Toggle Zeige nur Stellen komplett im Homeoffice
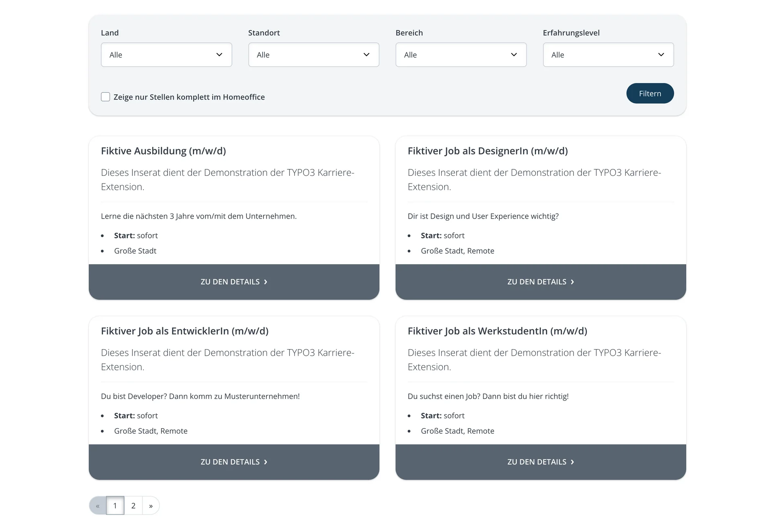 pyautogui.click(x=105, y=97)
